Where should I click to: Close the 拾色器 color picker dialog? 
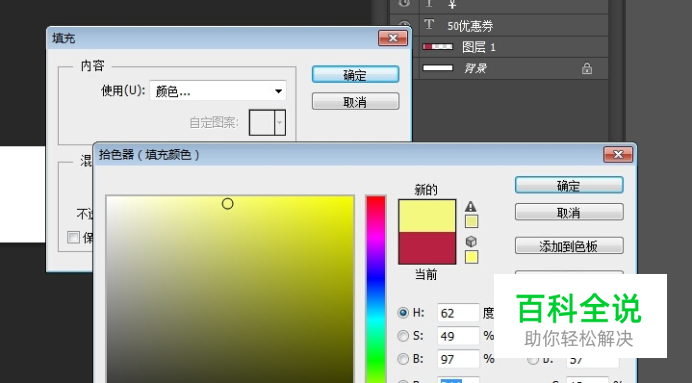coord(618,154)
